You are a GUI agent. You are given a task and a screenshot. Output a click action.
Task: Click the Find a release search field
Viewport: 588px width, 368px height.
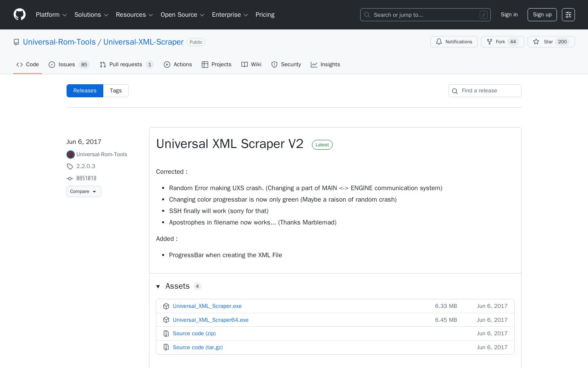point(485,91)
